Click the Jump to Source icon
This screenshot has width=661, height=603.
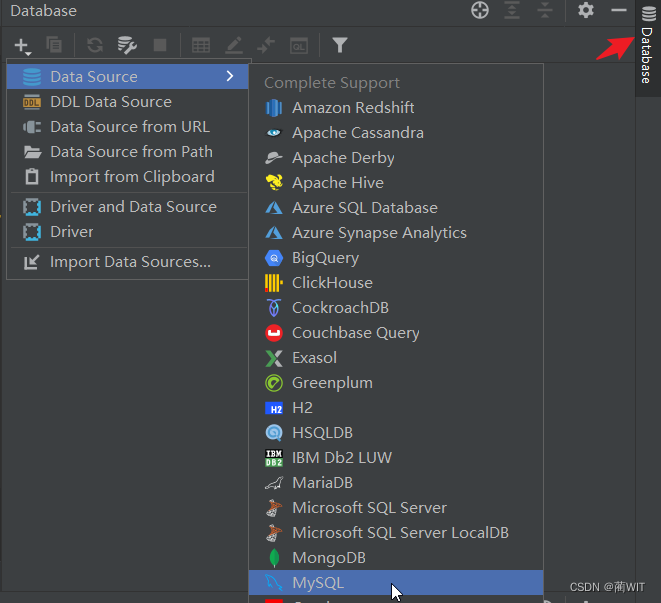click(266, 45)
